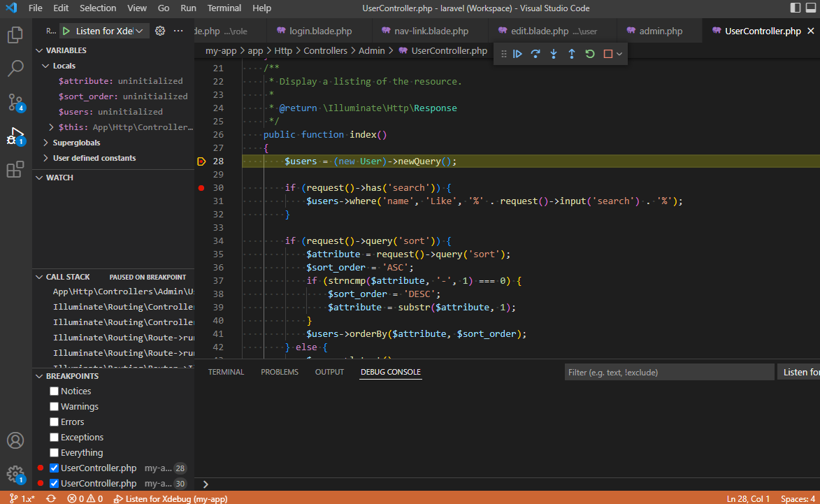The width and height of the screenshot is (820, 504).
Task: Toggle panel layout icon in title bar
Action: pos(811,8)
